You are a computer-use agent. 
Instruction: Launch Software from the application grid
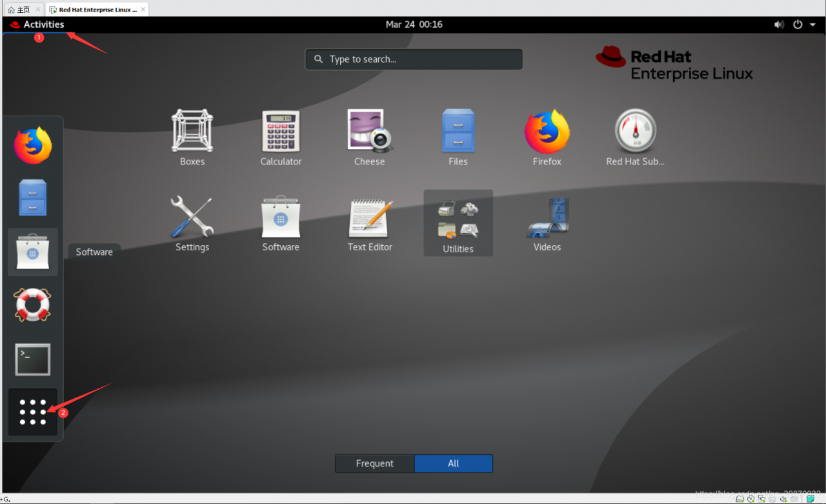tap(281, 223)
